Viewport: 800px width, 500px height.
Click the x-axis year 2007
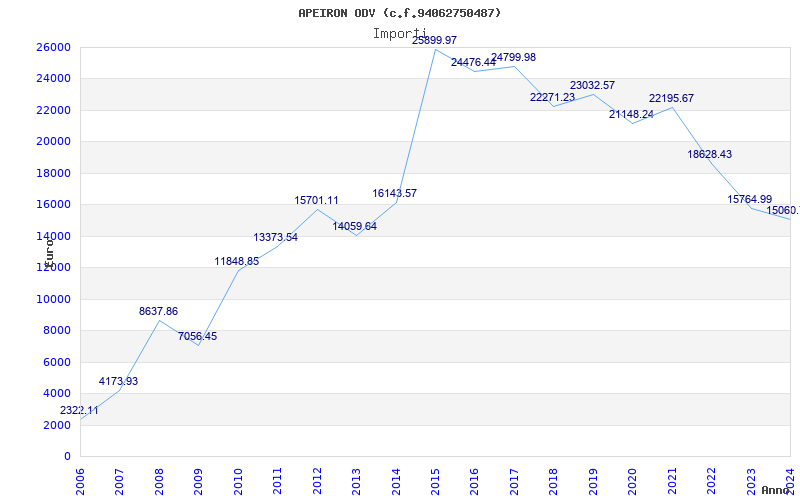pyautogui.click(x=119, y=480)
